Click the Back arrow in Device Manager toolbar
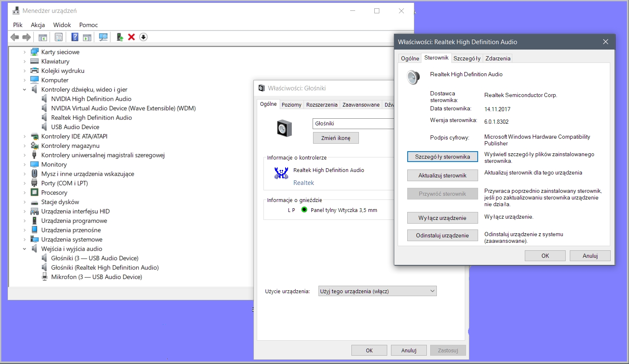This screenshot has height=364, width=629. (15, 37)
